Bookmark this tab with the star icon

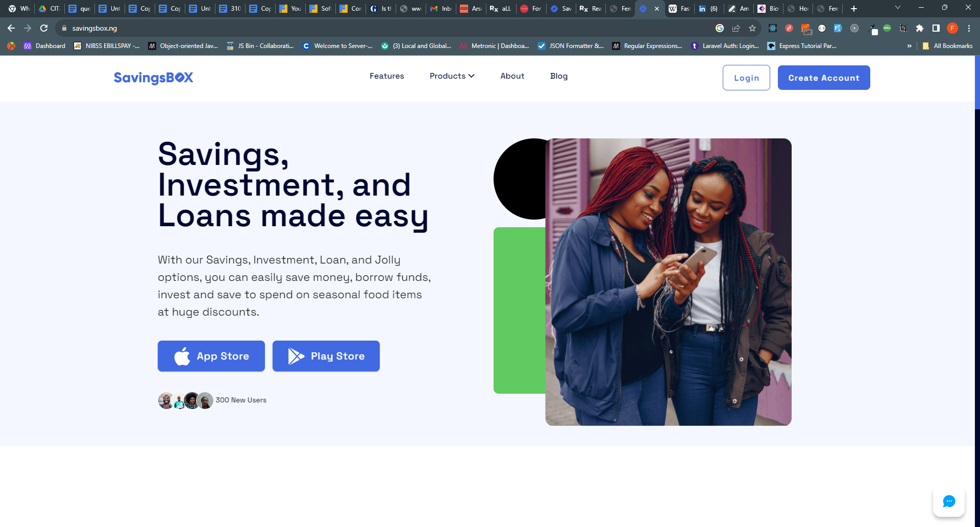click(752, 28)
